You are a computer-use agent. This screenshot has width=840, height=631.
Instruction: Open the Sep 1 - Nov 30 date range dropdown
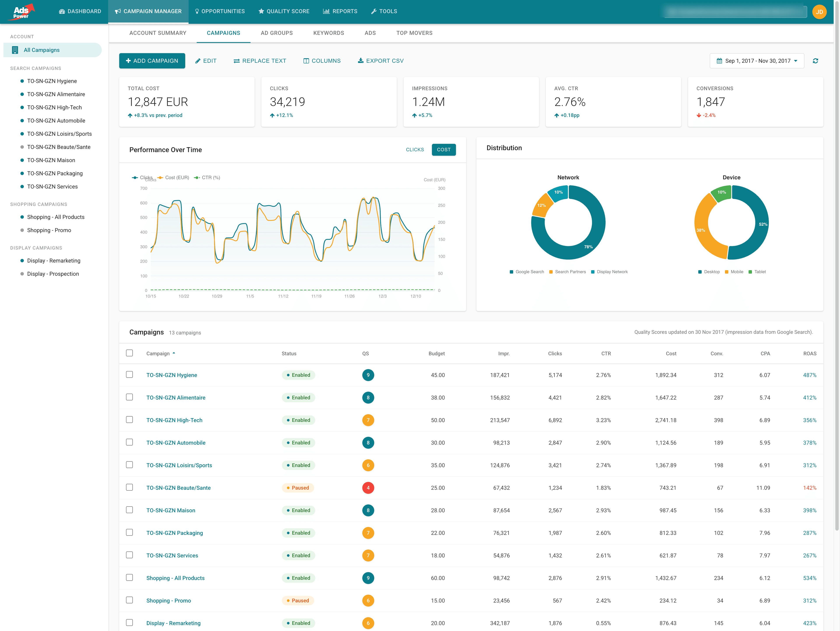pos(756,60)
